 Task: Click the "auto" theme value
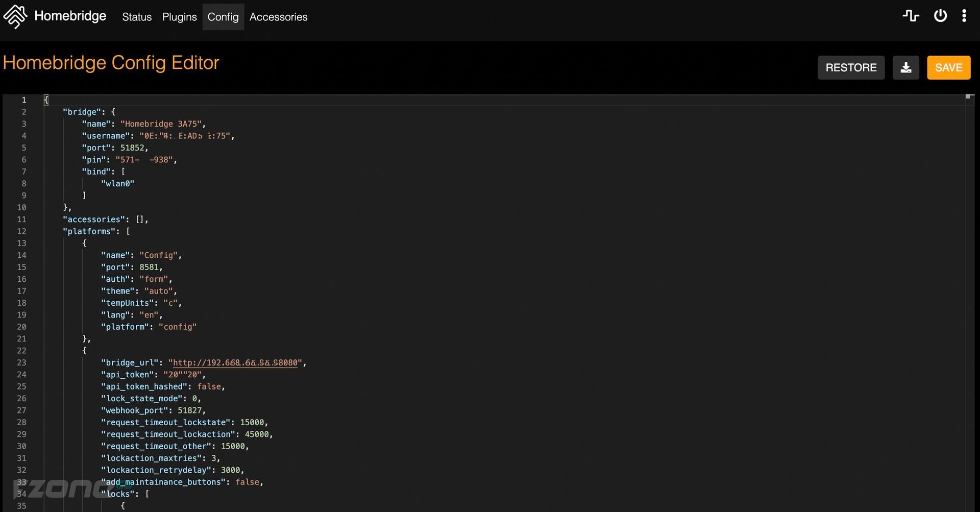pos(159,291)
